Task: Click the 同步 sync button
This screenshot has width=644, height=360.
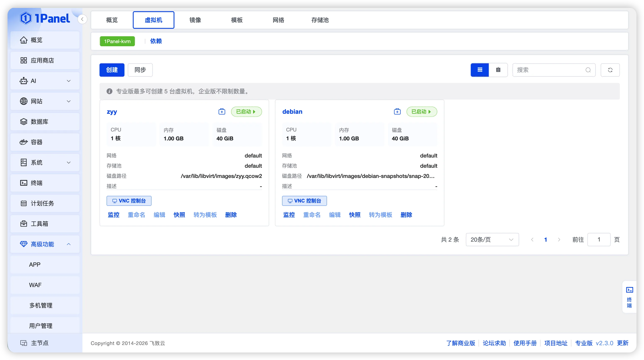Action: pyautogui.click(x=140, y=70)
